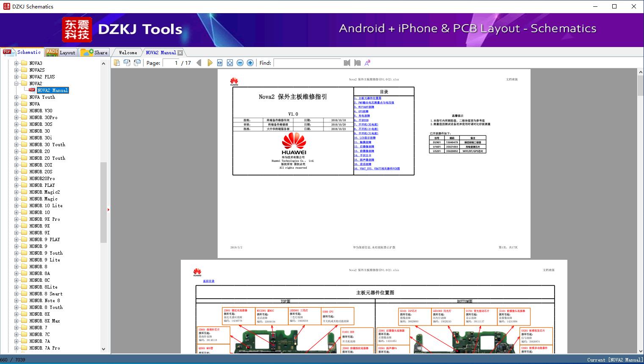Select NOVA2 Manual in the tree
Screen dimensions: 644x364
[53, 90]
